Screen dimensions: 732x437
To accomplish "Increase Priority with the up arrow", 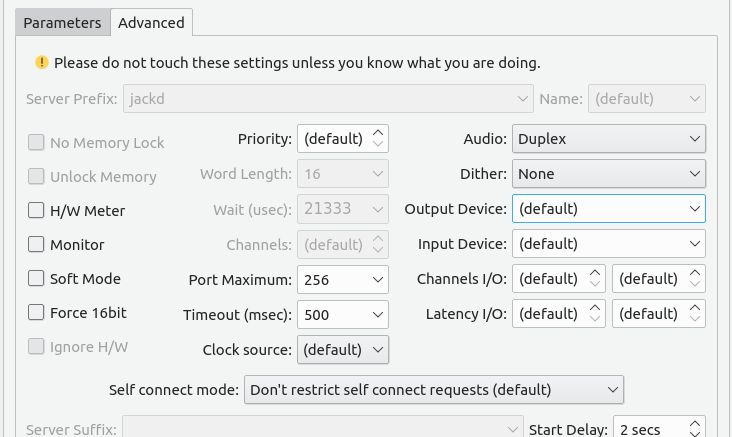I will point(378,133).
